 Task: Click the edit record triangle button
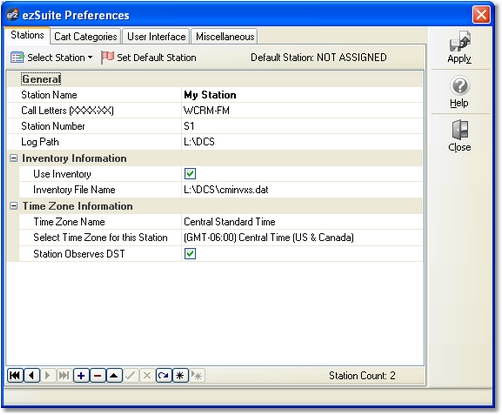coord(114,376)
